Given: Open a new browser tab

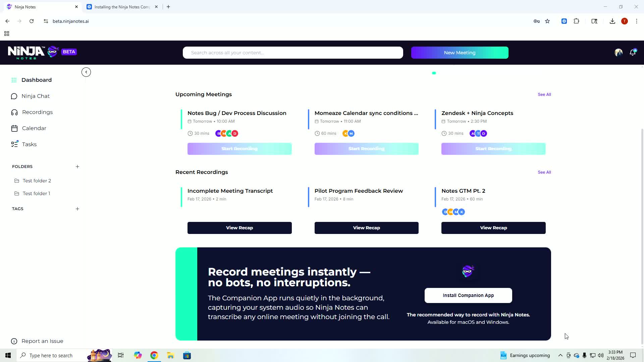Looking at the screenshot, I should (168, 7).
